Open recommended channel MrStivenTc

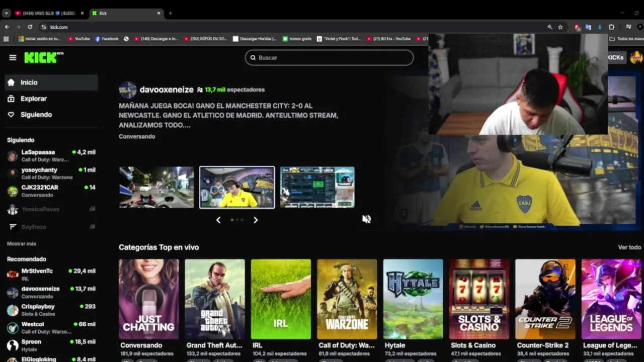tap(51, 274)
